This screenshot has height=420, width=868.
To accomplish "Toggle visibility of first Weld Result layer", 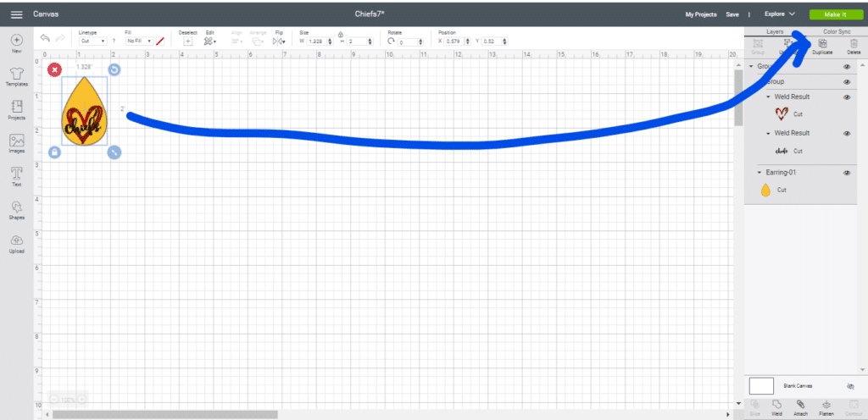I will 847,97.
